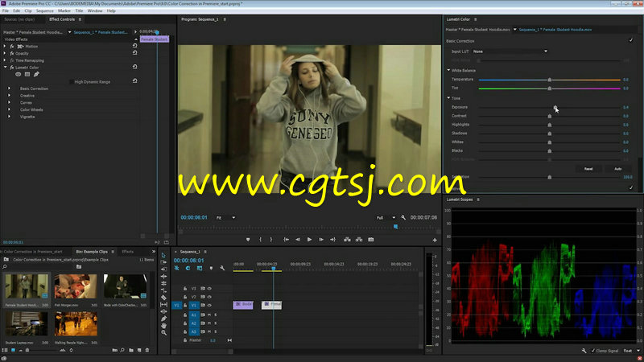Image resolution: width=644 pixels, height=362 pixels.
Task: Toggle the High Dynamic Range checkbox
Action: pyautogui.click(x=72, y=82)
